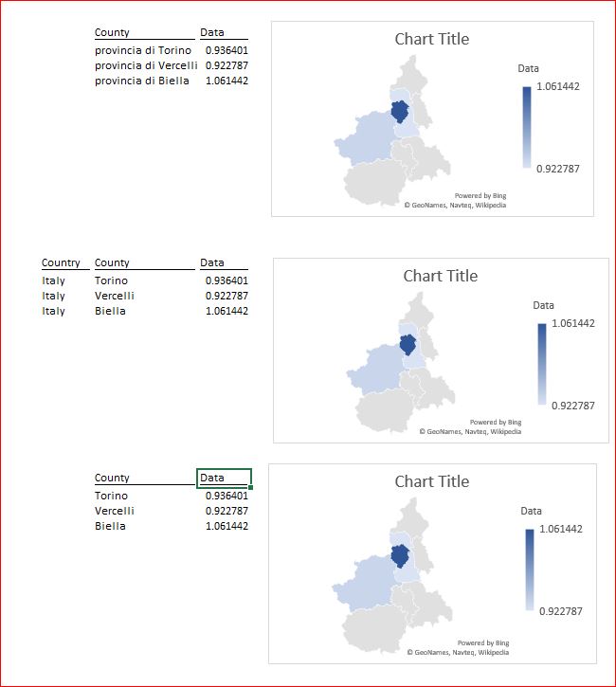The height and width of the screenshot is (687, 616).
Task: Select value 0.936401 in the second table
Action: 226,280
